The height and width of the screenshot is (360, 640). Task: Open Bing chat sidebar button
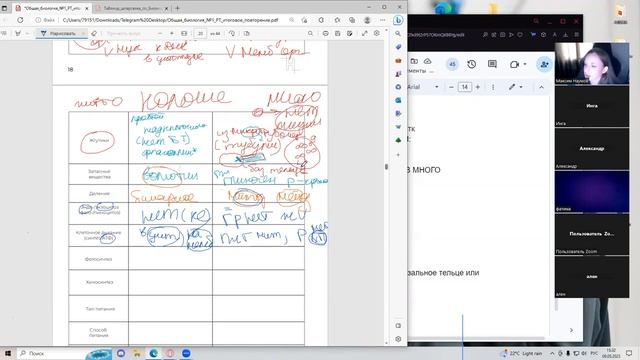pos(398,20)
